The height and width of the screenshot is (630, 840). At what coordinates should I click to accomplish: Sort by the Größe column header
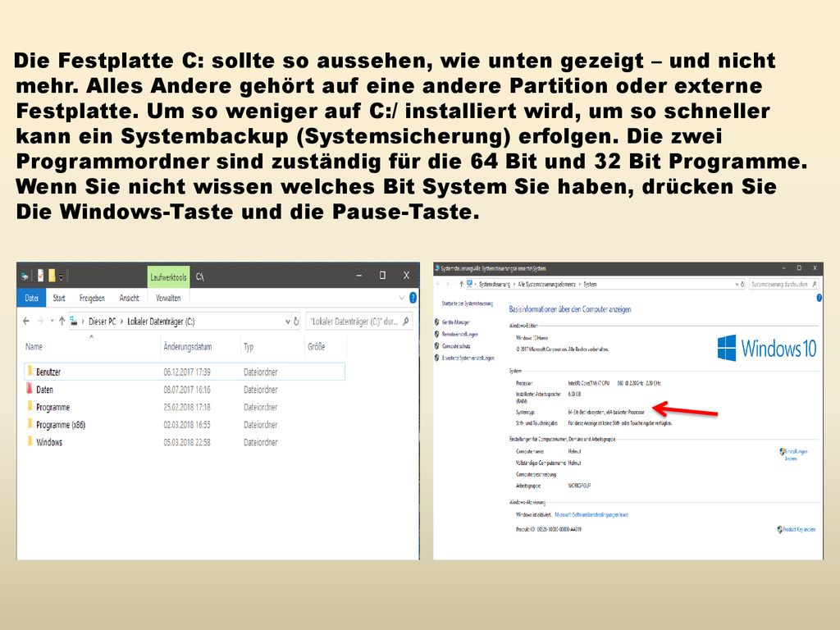coord(317,347)
